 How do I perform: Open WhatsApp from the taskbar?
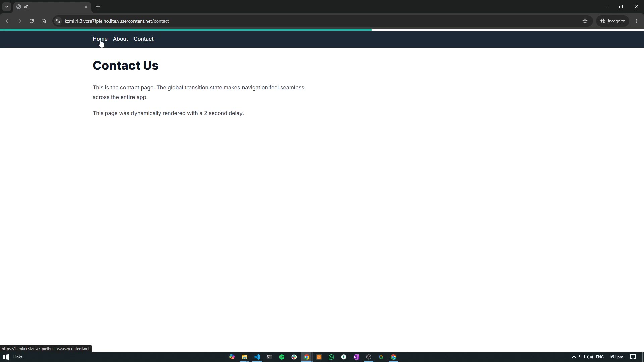(x=331, y=357)
